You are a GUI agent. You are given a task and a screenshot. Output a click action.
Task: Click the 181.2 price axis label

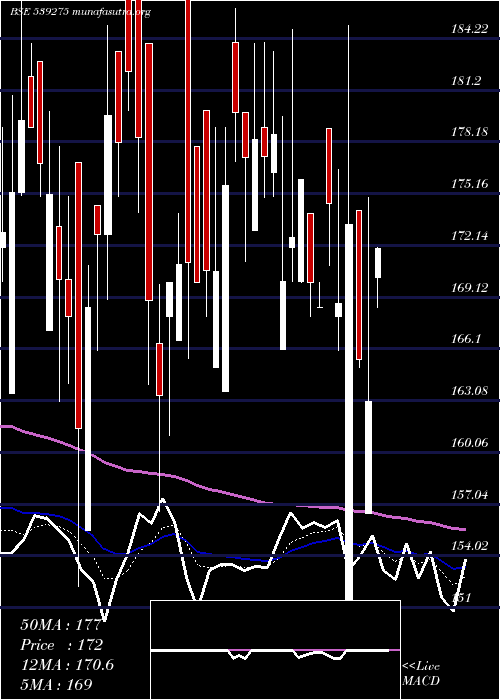coord(466,81)
